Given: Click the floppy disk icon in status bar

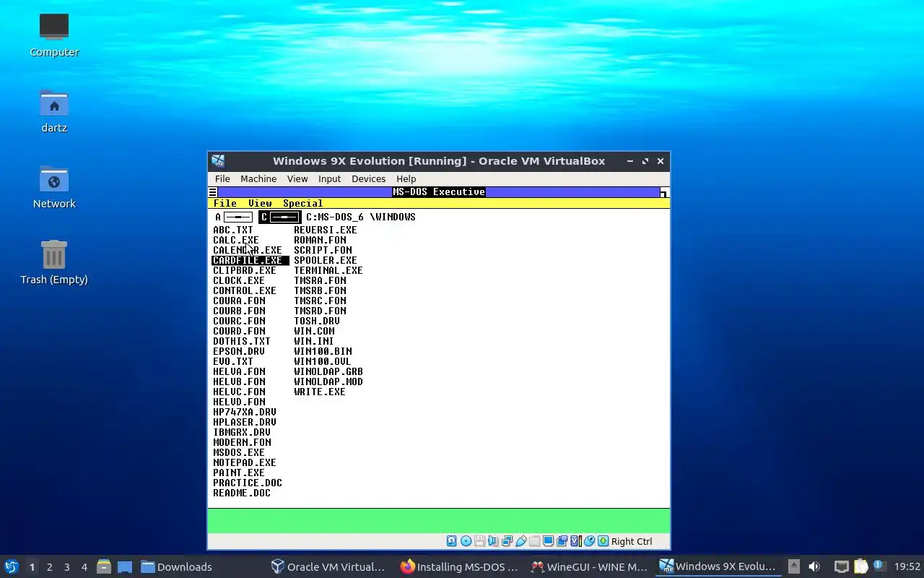Looking at the screenshot, I should pyautogui.click(x=479, y=541).
